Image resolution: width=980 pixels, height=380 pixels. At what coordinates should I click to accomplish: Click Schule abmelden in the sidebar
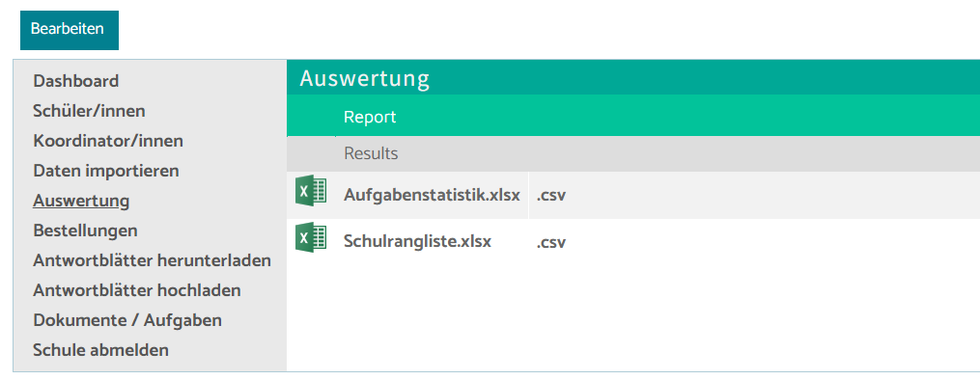pyautogui.click(x=101, y=350)
